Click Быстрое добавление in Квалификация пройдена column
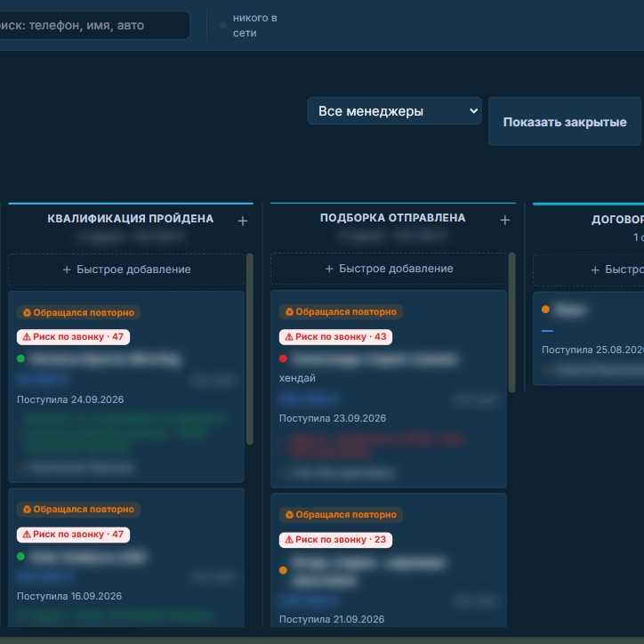The height and width of the screenshot is (644, 644). coord(126,270)
